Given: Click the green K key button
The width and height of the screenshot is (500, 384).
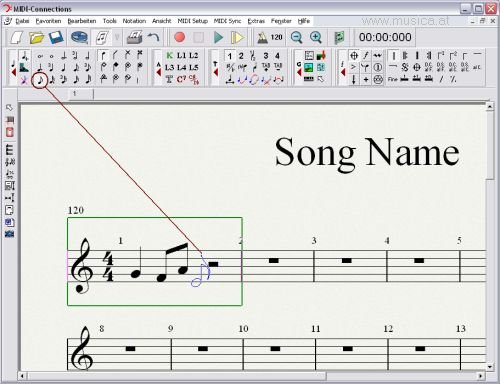Looking at the screenshot, I should pyautogui.click(x=169, y=55).
